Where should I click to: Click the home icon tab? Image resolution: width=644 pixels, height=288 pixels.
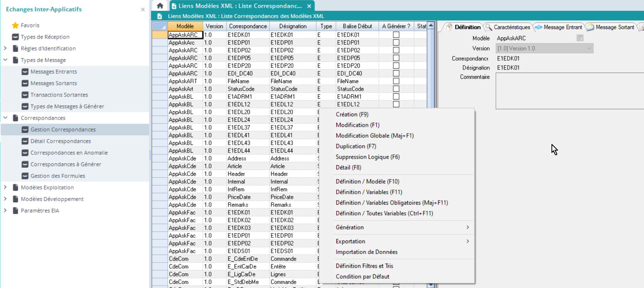pyautogui.click(x=160, y=6)
